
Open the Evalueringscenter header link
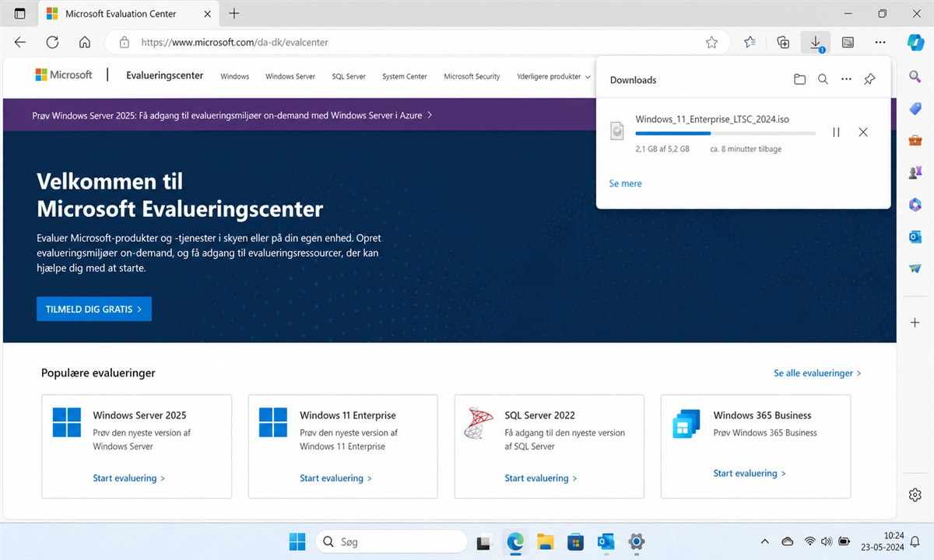164,75
